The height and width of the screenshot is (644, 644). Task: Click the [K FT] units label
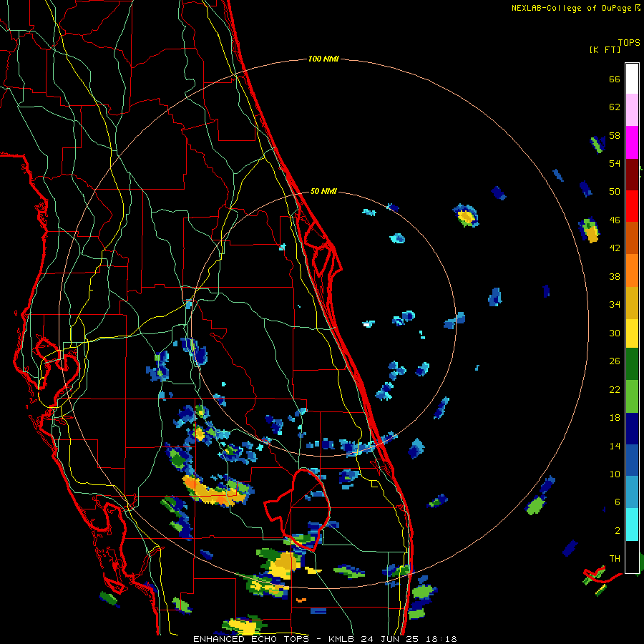coord(605,49)
